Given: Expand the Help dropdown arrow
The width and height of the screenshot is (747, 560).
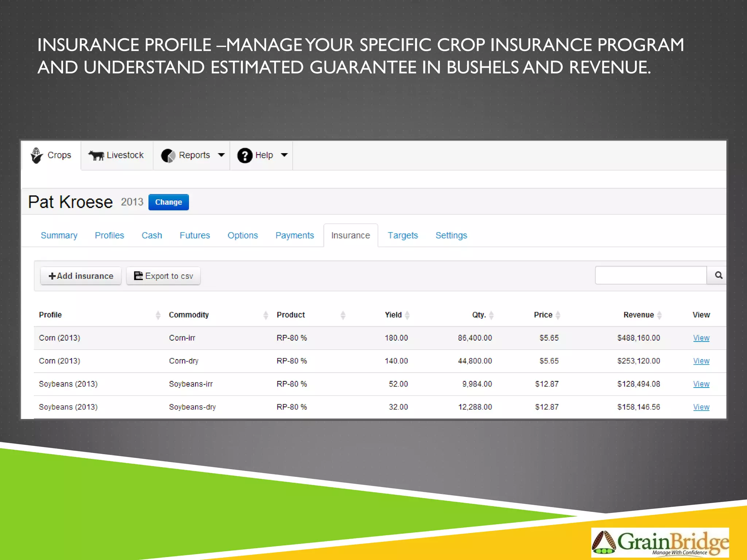Looking at the screenshot, I should coord(284,155).
